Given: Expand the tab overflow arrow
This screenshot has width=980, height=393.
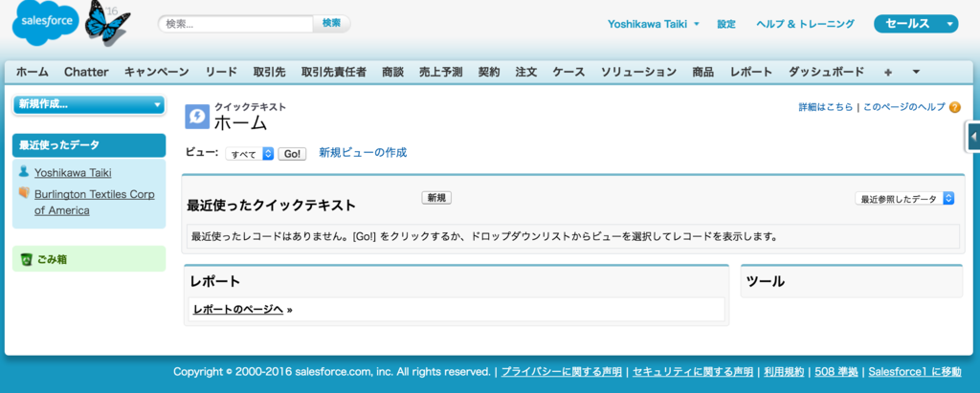Looking at the screenshot, I should tap(916, 72).
